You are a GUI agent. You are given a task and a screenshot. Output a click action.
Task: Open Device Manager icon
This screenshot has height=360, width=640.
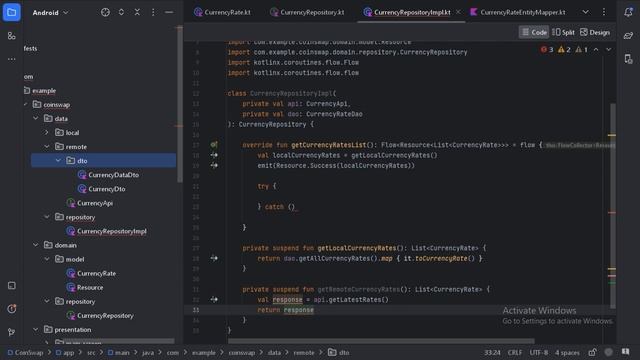(628, 59)
